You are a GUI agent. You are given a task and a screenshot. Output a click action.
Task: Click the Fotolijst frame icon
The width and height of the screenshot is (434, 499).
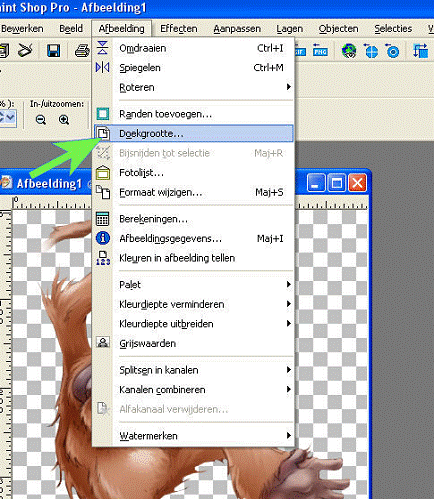pyautogui.click(x=103, y=173)
